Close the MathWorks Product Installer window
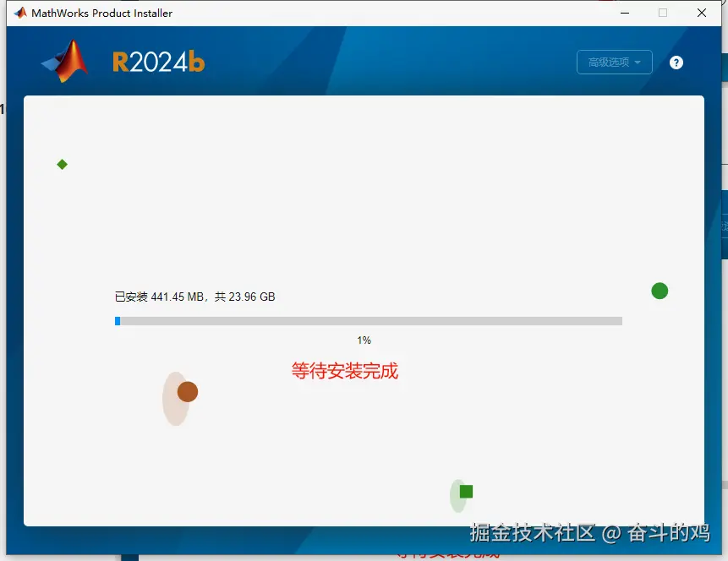 tap(702, 13)
